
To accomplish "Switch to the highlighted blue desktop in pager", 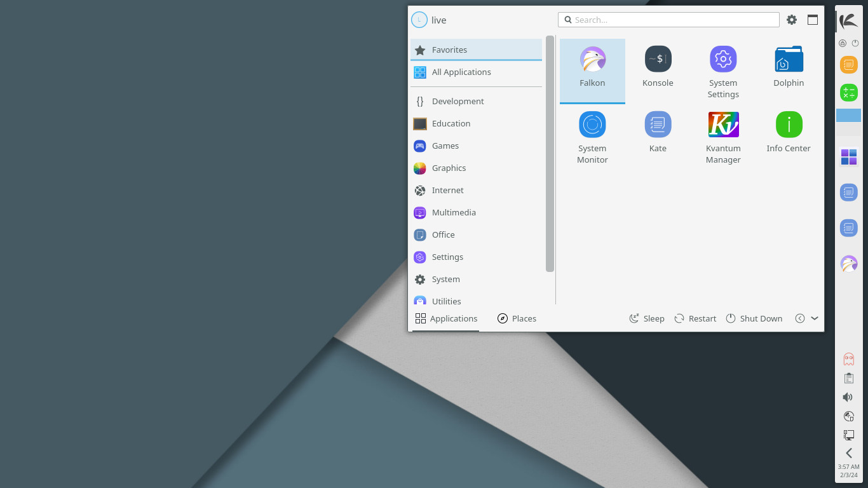I will coord(848,115).
